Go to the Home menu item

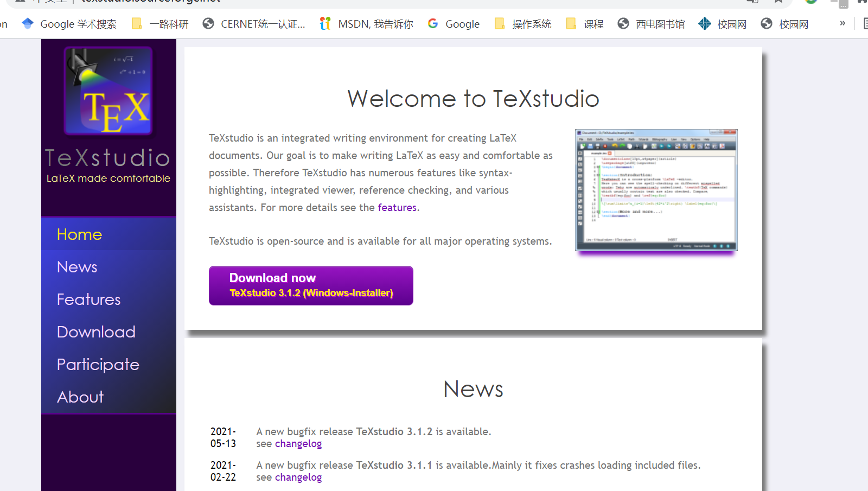click(x=108, y=234)
